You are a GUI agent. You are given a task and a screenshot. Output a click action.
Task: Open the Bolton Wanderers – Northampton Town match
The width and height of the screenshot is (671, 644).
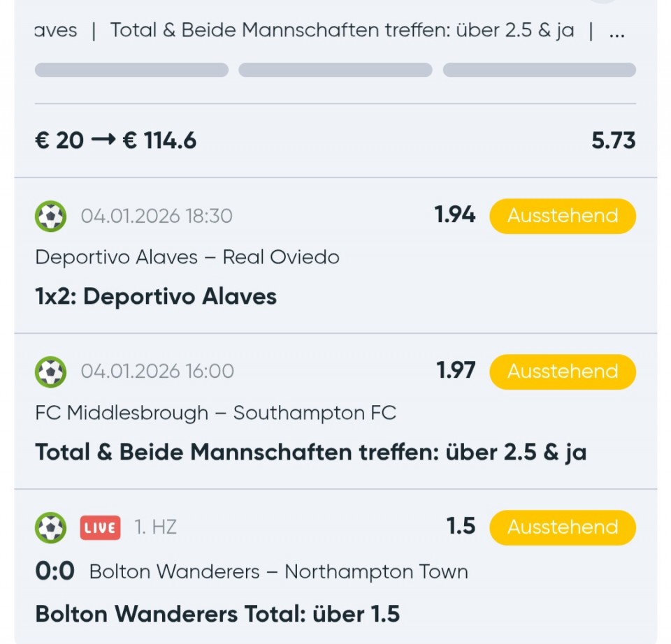278,572
